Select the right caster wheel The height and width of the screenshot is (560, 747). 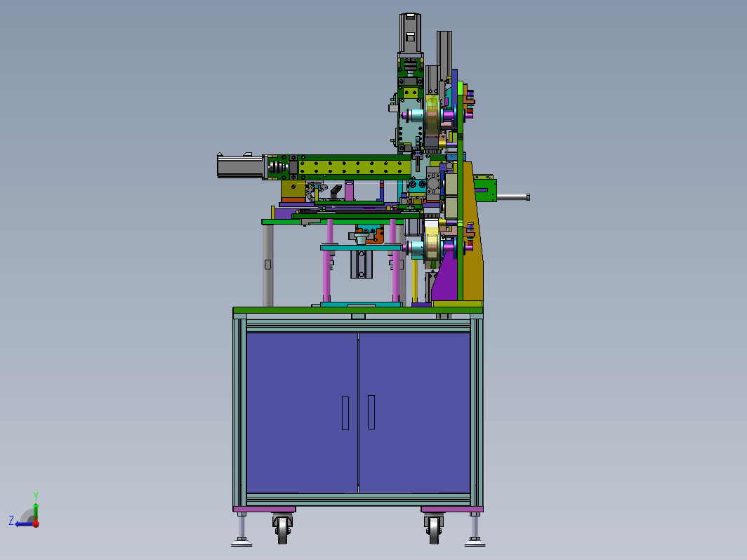(x=434, y=530)
